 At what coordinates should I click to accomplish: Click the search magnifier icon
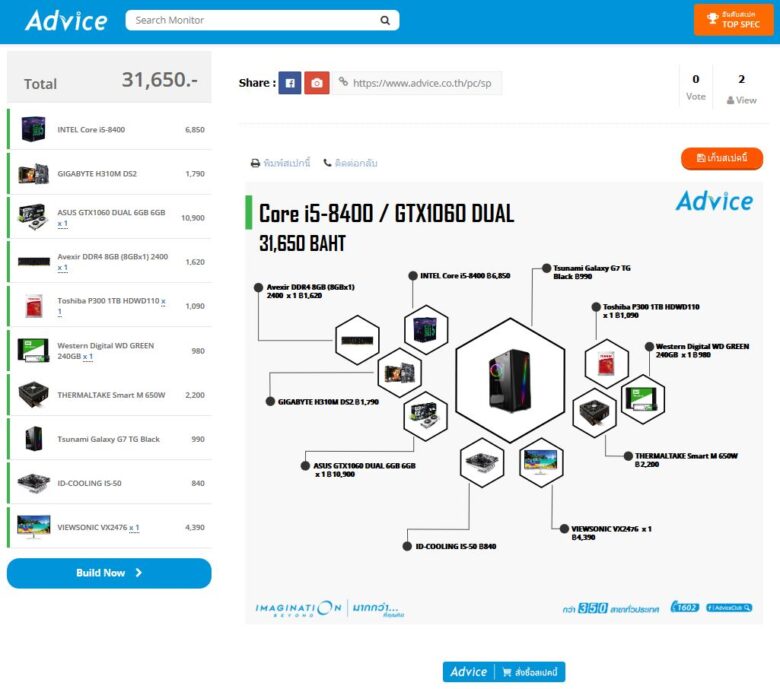(385, 20)
